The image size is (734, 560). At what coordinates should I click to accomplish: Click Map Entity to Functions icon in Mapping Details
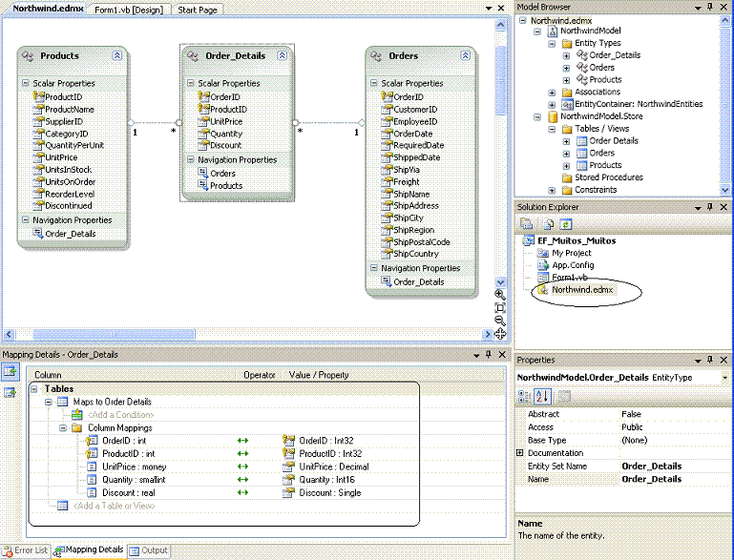10,392
